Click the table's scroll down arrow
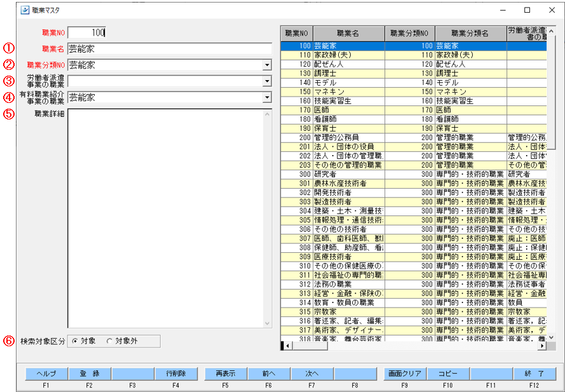 click(551, 337)
